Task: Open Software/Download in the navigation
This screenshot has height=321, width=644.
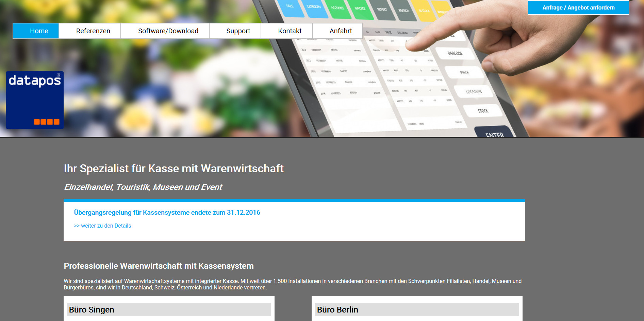Action: tap(168, 31)
